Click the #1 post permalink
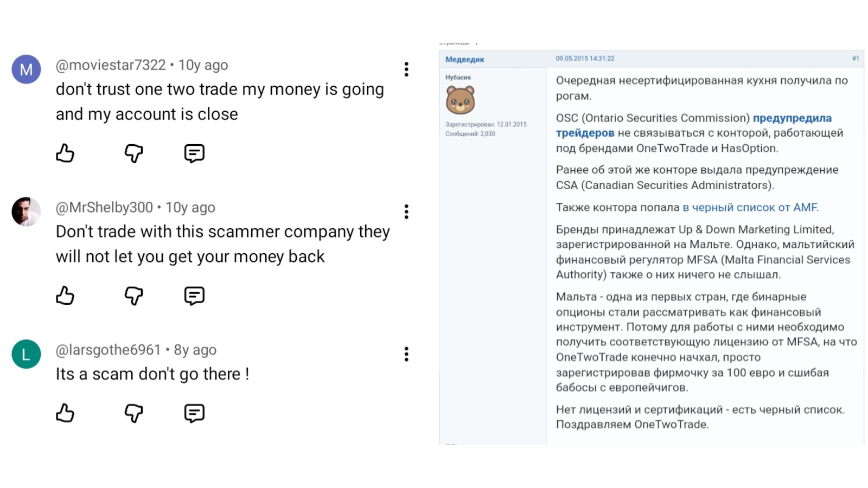868x488 pixels. tap(856, 59)
